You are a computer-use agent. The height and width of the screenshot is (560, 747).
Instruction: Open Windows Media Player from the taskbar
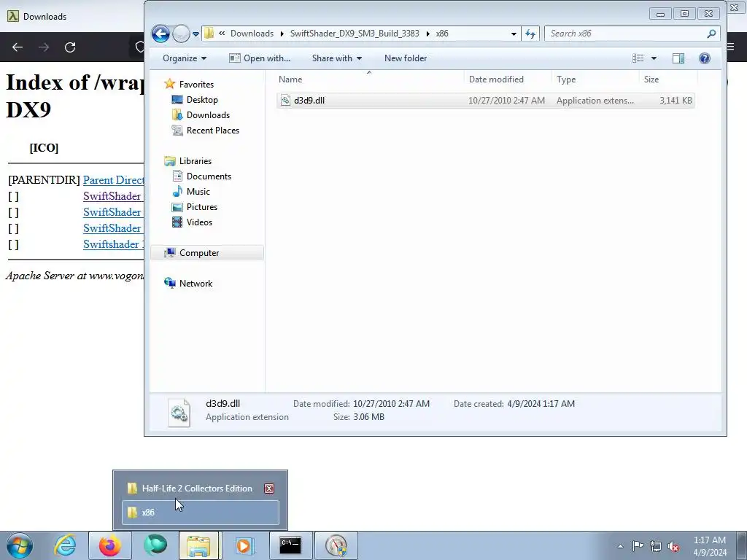244,545
